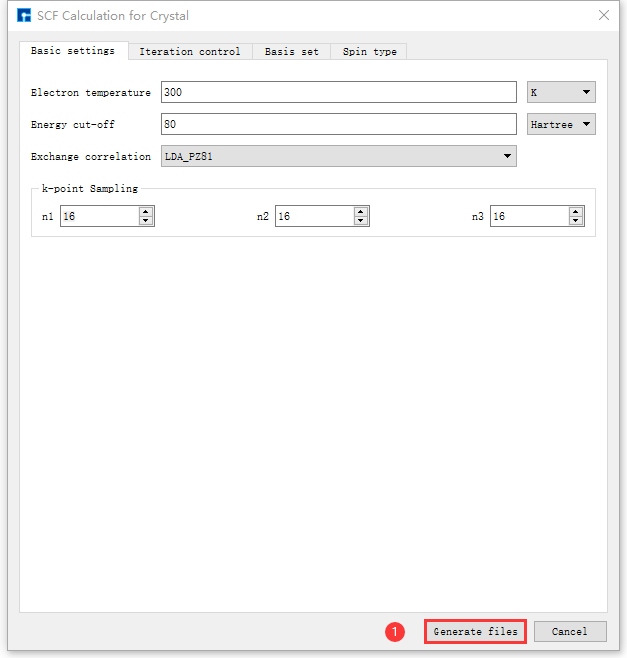
Task: Switch to the Iteration control tab
Action: click(189, 51)
